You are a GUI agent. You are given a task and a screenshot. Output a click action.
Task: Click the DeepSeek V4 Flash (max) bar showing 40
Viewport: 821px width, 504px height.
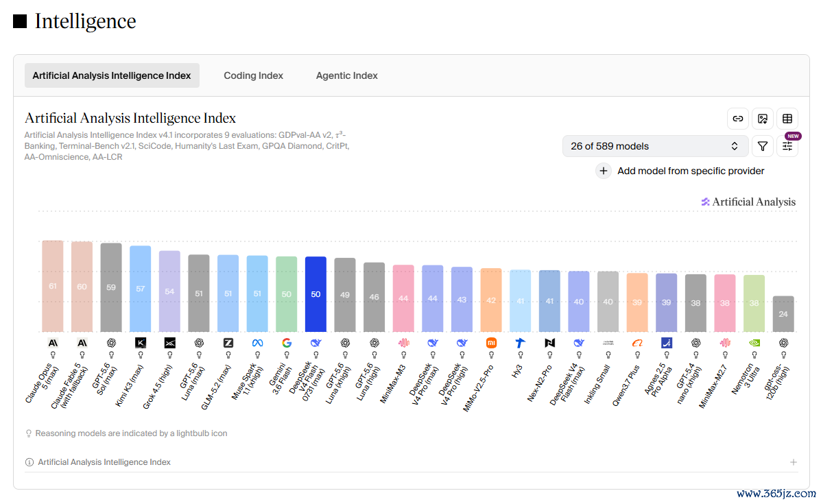(579, 302)
